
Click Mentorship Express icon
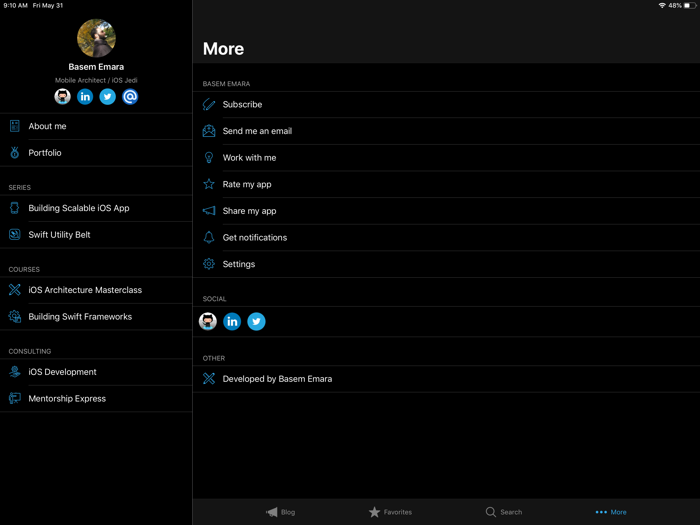[15, 398]
